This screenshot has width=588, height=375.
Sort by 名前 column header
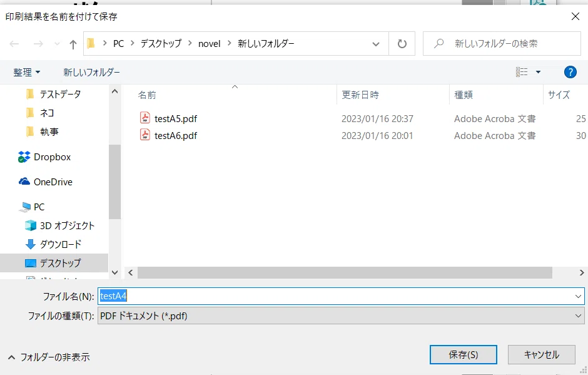tap(147, 95)
